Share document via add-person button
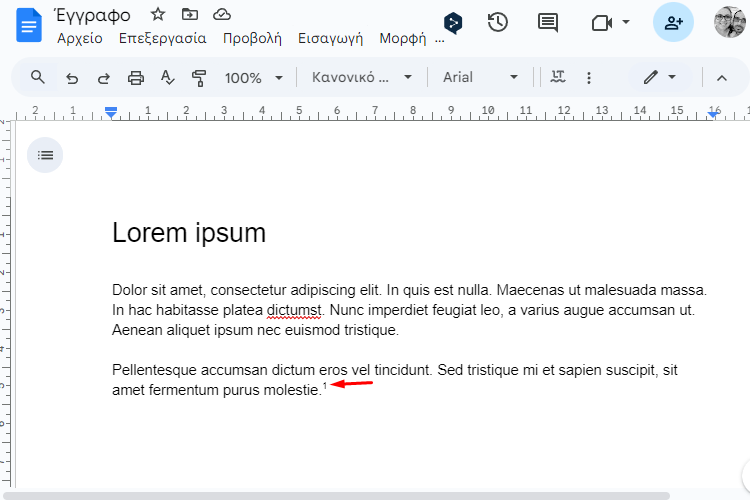The height and width of the screenshot is (500, 750). click(673, 22)
